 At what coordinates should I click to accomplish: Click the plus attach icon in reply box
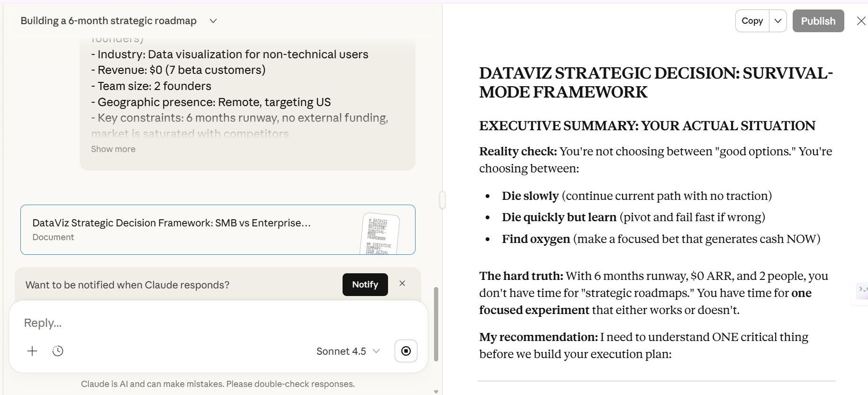pyautogui.click(x=32, y=351)
